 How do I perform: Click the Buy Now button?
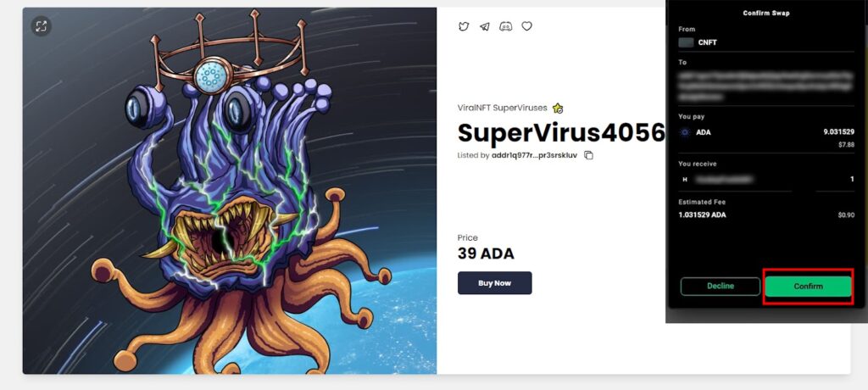coord(494,283)
